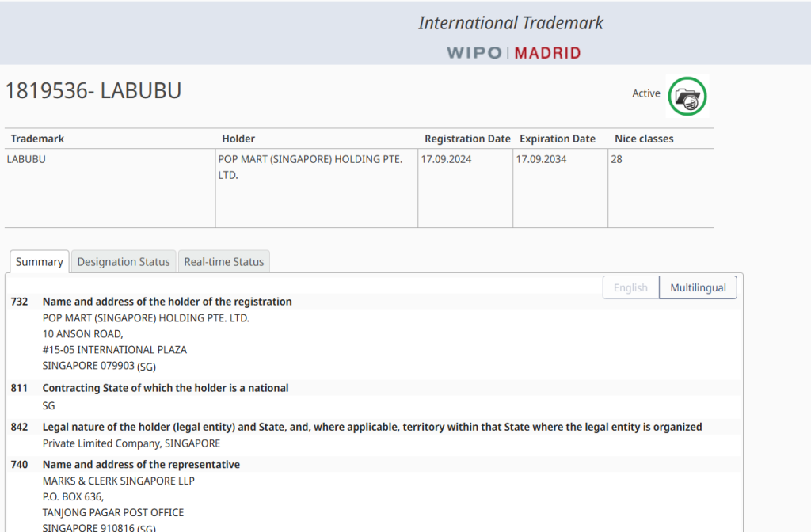Click the WIPO Madrid logo

513,53
